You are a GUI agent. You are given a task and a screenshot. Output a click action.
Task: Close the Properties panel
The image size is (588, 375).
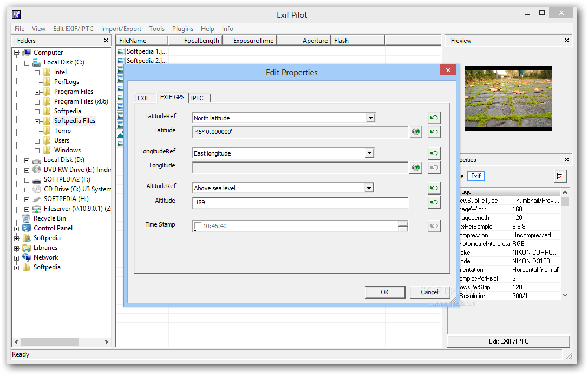(567, 160)
